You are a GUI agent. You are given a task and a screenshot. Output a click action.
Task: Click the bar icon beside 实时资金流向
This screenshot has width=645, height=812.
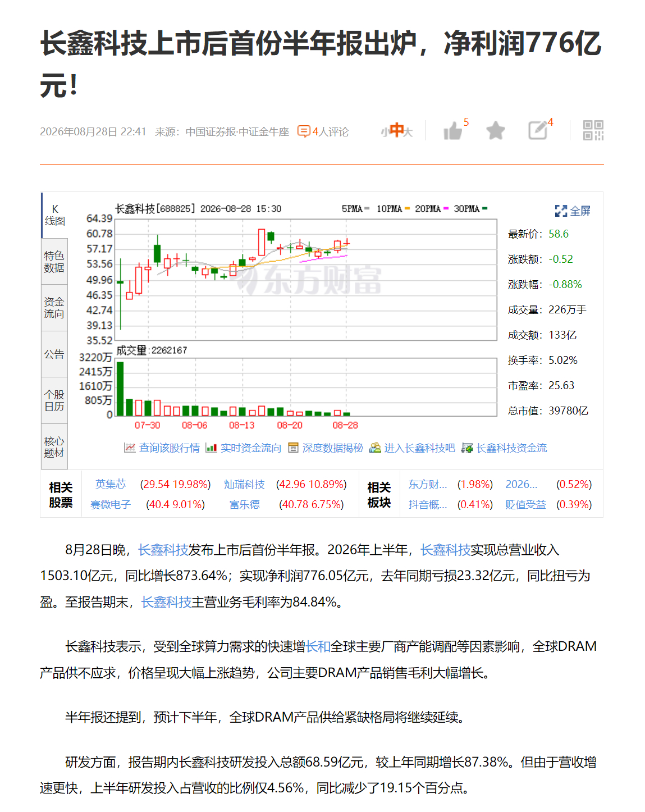coord(211,448)
